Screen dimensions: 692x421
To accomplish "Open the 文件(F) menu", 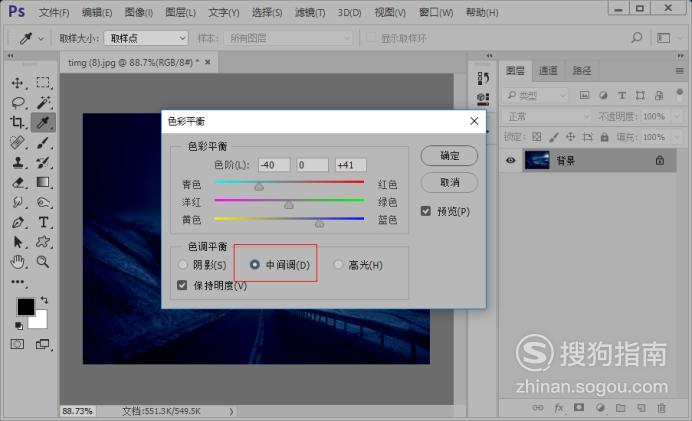I will tap(54, 12).
